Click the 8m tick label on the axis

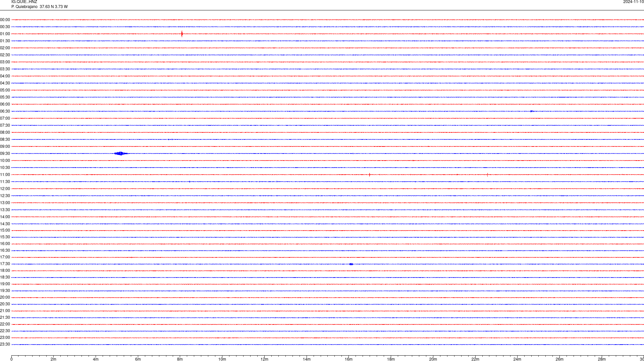pos(180,359)
